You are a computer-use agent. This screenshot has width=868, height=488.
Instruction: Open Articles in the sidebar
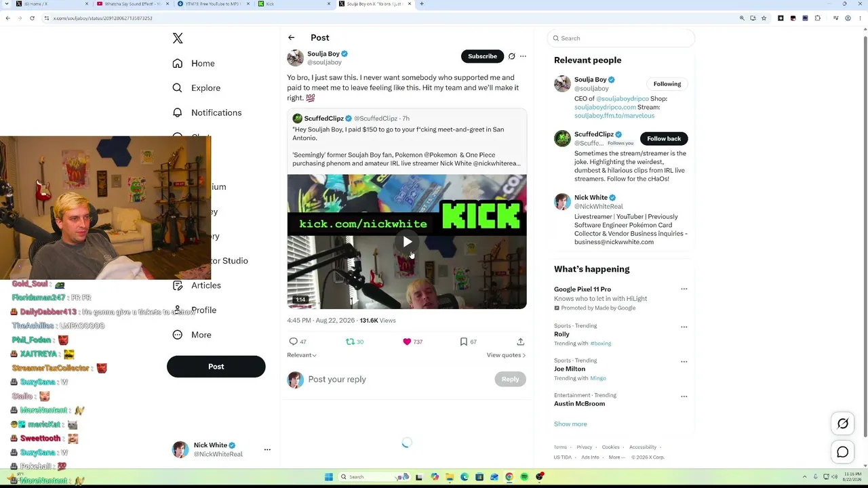coord(197,285)
